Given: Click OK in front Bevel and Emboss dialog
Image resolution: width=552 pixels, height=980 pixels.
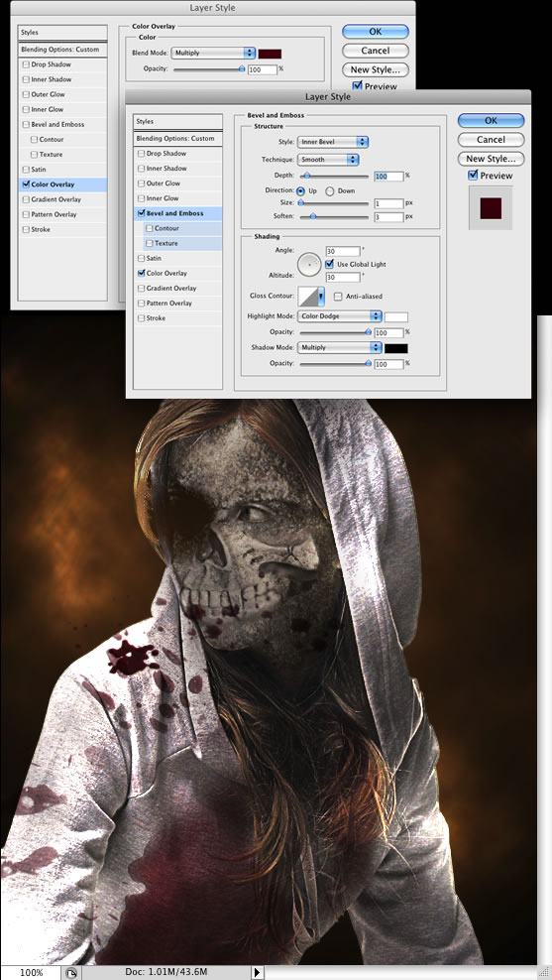Looking at the screenshot, I should [x=491, y=121].
